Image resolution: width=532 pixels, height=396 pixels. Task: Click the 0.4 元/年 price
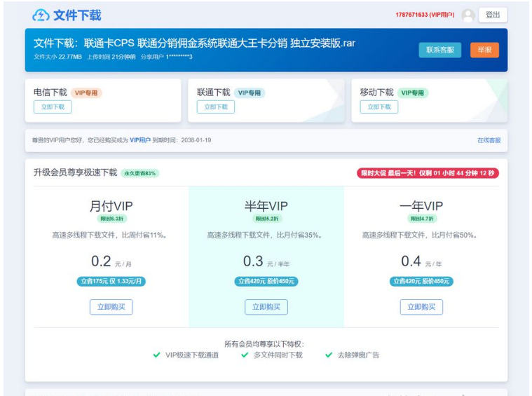[x=421, y=261]
